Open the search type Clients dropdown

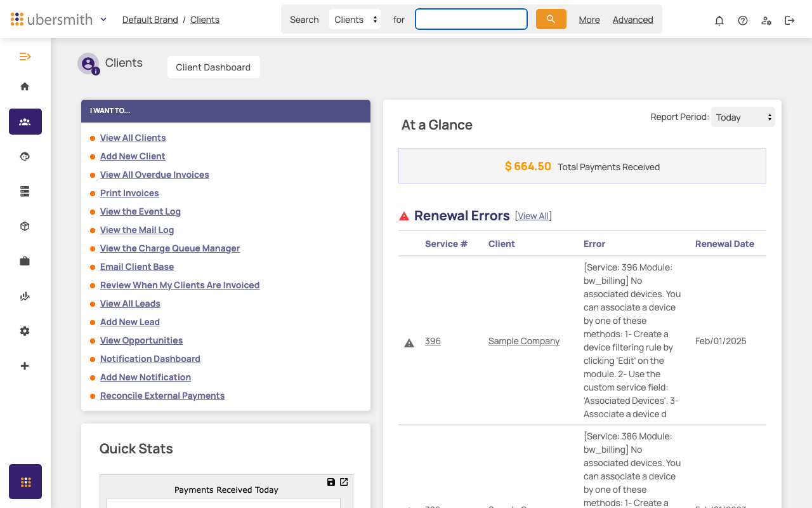pos(355,19)
